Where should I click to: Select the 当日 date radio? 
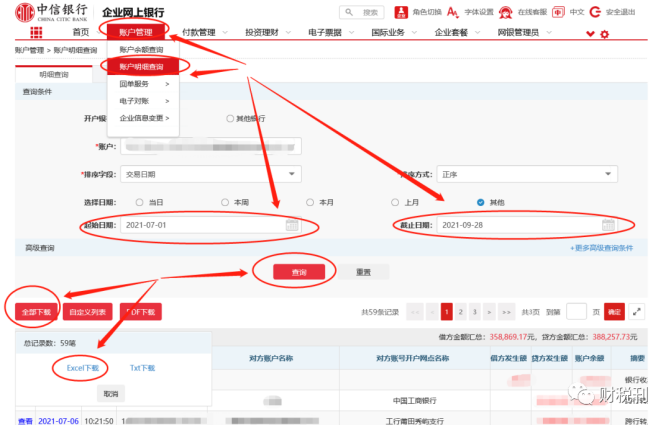click(x=140, y=202)
